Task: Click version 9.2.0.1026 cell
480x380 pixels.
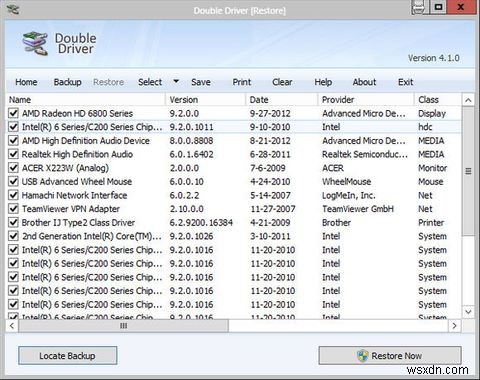Action: 191,236
